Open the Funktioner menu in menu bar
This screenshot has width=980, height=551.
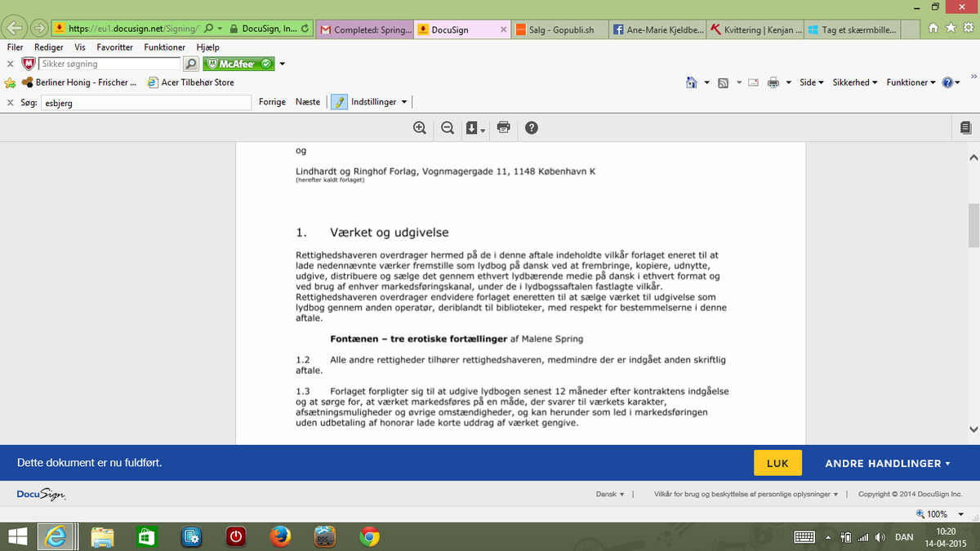164,47
